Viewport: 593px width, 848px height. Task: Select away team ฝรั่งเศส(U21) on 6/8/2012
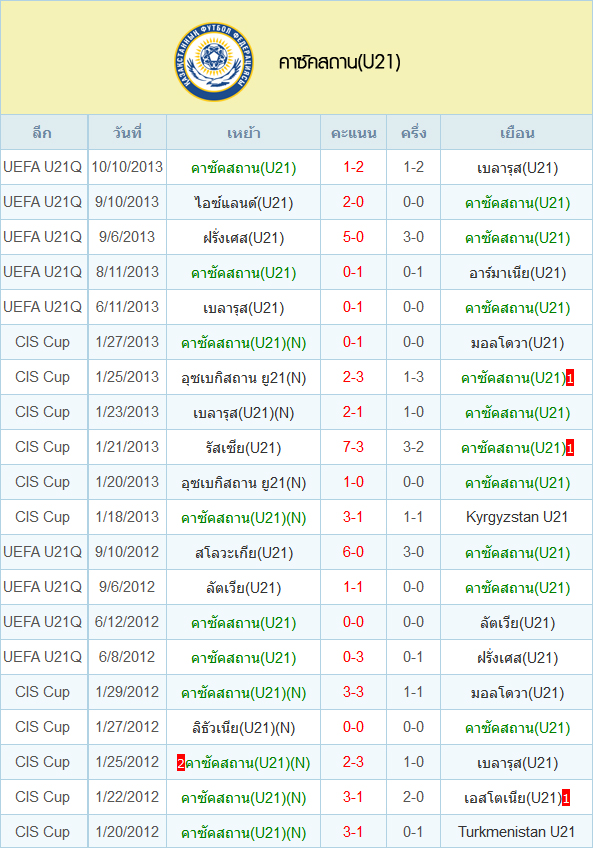pos(517,658)
